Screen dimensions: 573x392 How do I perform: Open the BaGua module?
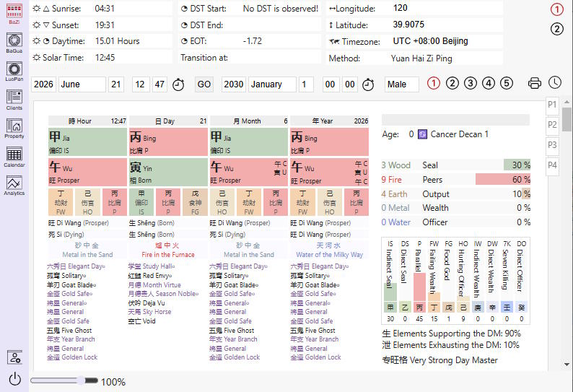(14, 43)
